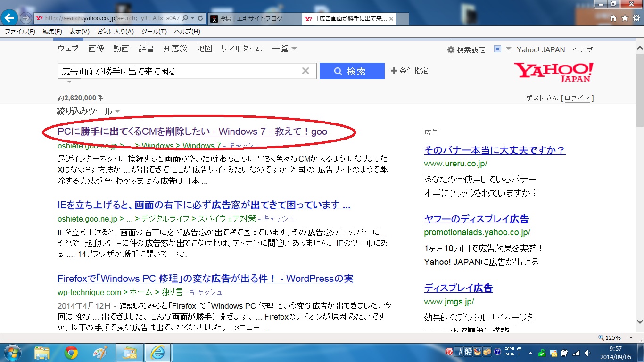Open the zoom level 125% dropdown
Viewport: 644px width, 362px height.
pyautogui.click(x=630, y=337)
